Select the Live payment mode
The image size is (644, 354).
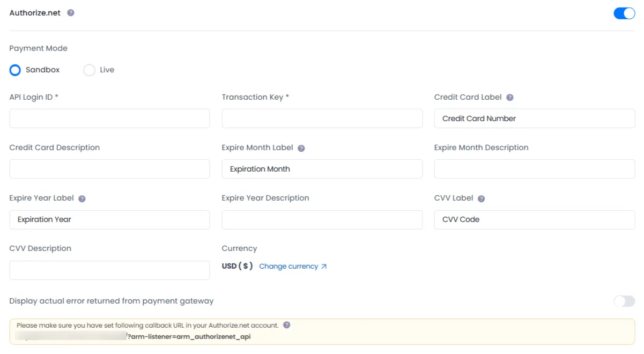[89, 70]
